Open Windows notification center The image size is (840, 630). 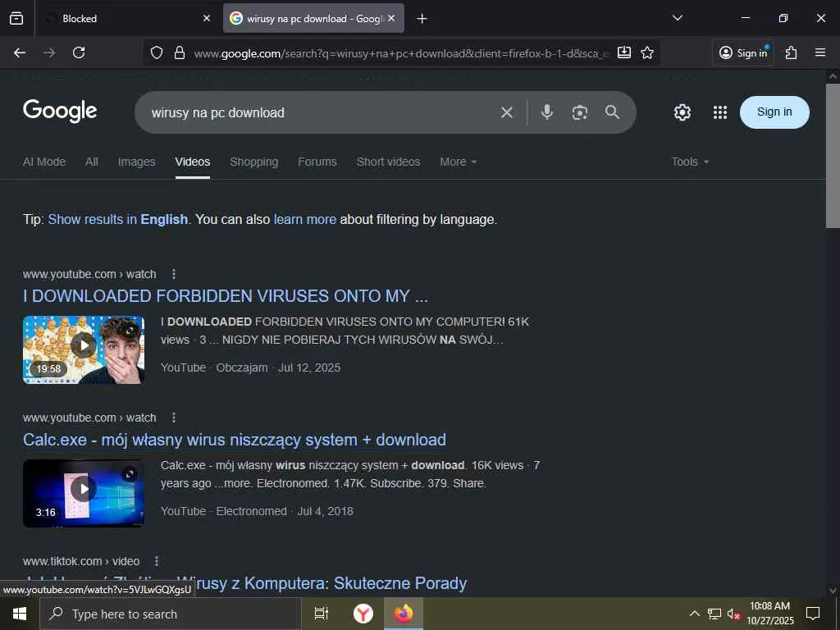coord(813,614)
